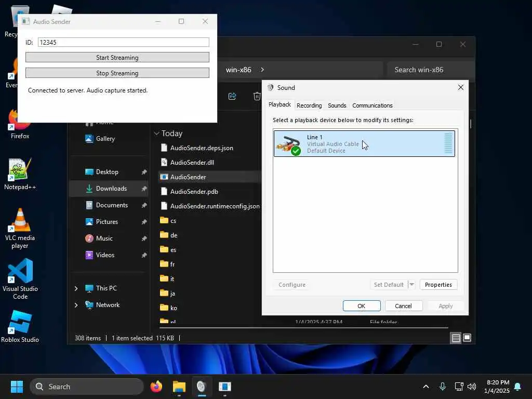Viewport: 532px width, 399px height.
Task: Click the ID input field
Action: click(x=123, y=42)
